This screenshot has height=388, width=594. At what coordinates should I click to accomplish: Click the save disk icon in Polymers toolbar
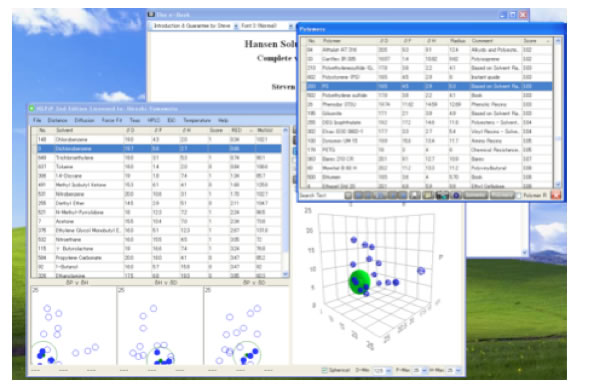(415, 196)
